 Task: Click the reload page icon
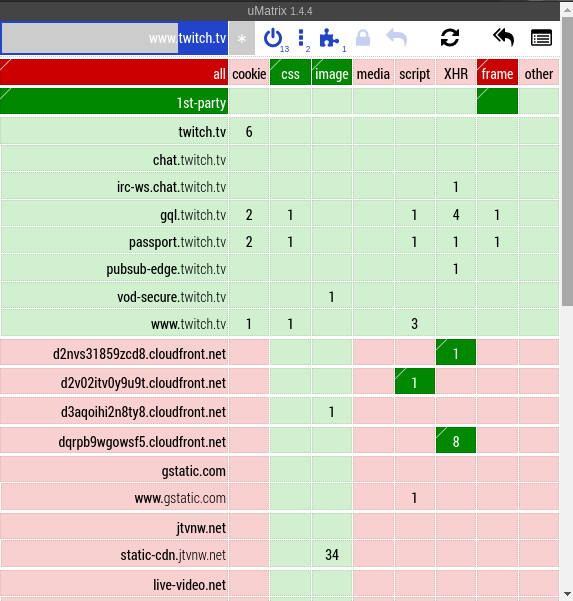(x=450, y=38)
